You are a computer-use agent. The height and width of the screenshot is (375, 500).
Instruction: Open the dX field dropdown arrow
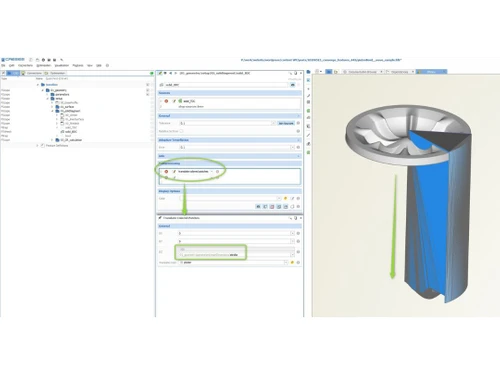[x=292, y=233]
